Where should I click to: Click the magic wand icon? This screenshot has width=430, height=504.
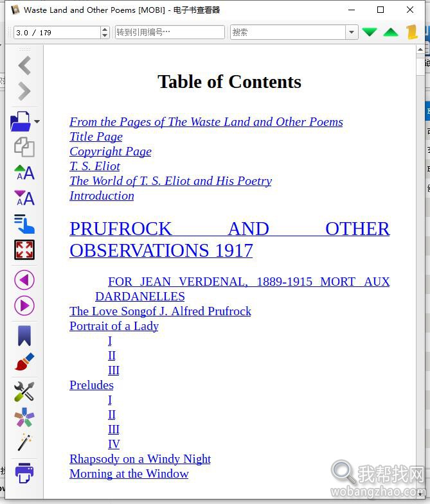pos(24,442)
